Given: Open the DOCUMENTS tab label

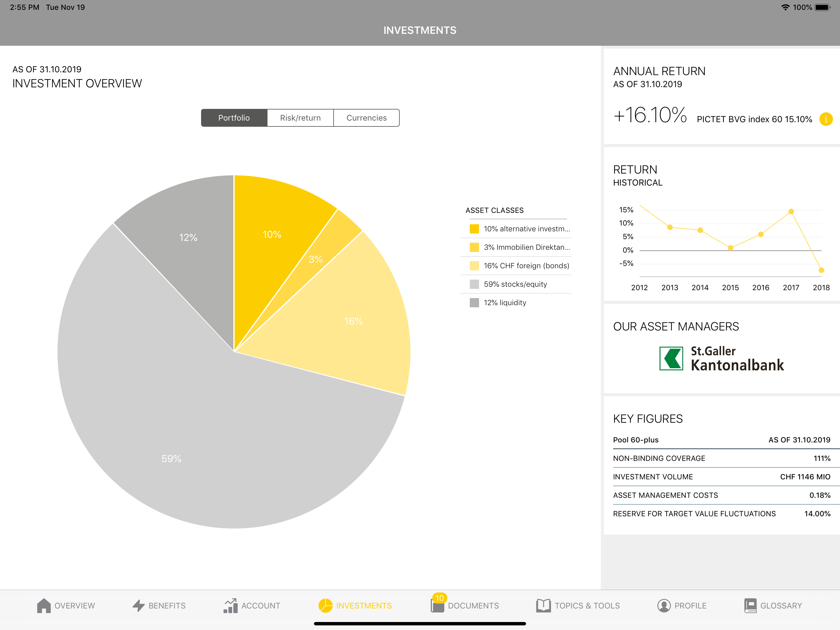Looking at the screenshot, I should click(473, 606).
